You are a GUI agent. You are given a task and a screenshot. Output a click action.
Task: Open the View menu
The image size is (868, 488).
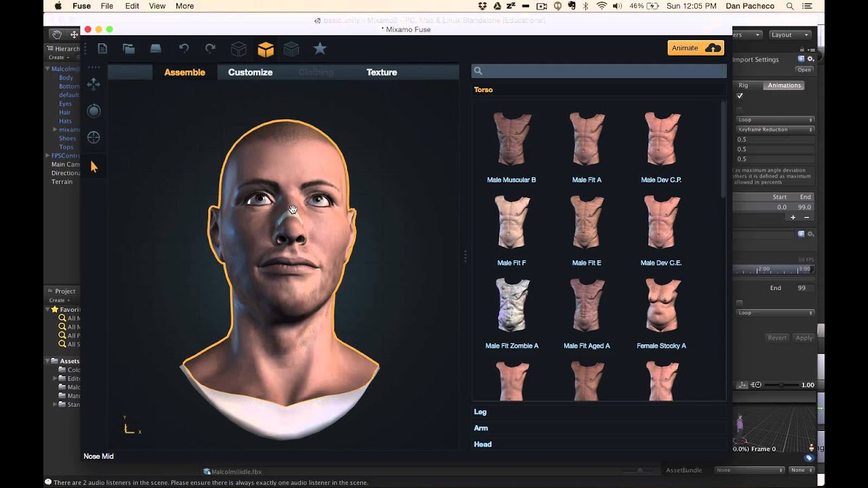pyautogui.click(x=157, y=6)
